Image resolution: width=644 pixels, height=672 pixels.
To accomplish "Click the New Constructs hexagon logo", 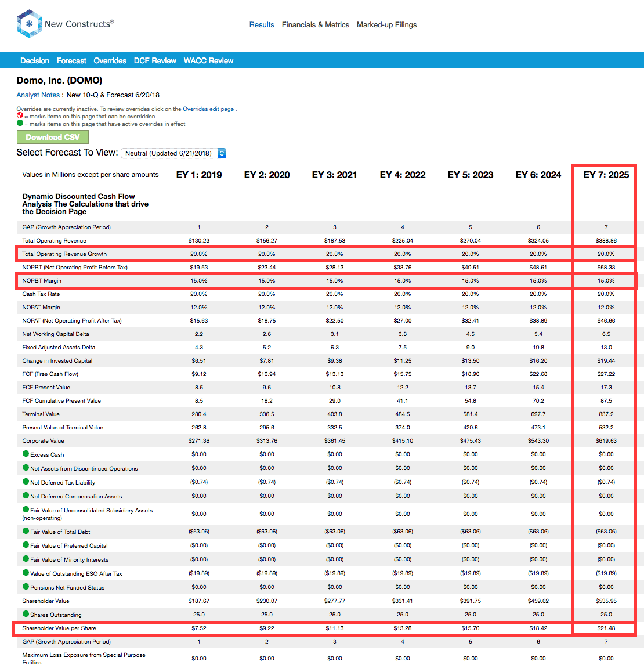I will [29, 24].
